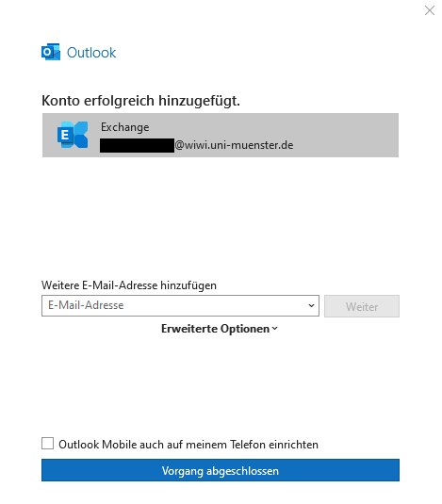This screenshot has height=504, width=442.
Task: Click the @wiwi.uni-muenster.de email address
Action: [234, 145]
